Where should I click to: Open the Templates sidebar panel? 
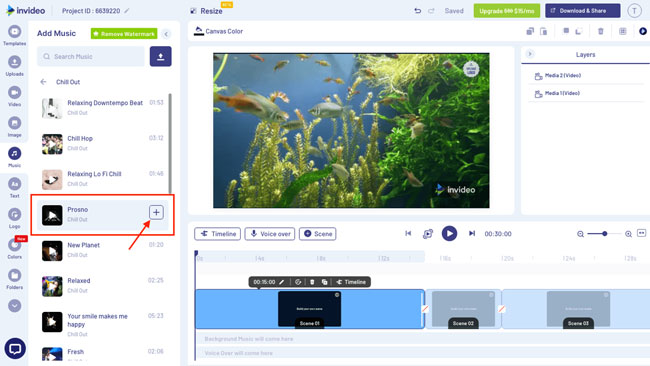tap(15, 35)
